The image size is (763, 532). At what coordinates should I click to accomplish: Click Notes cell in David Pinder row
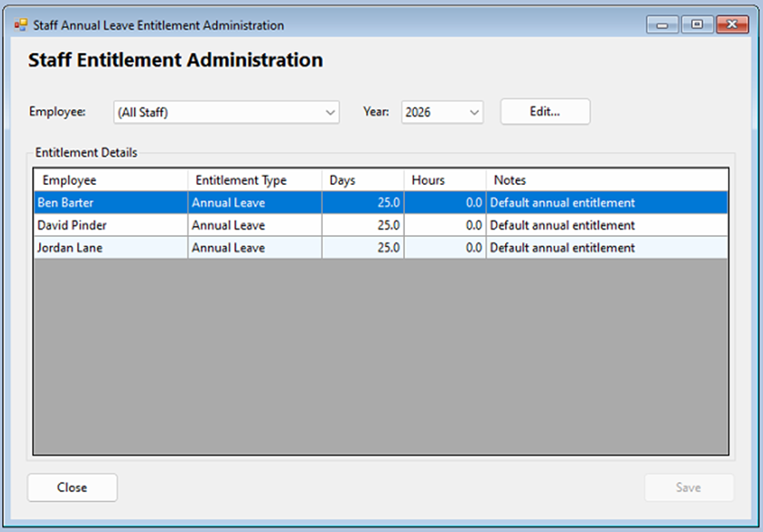point(607,225)
